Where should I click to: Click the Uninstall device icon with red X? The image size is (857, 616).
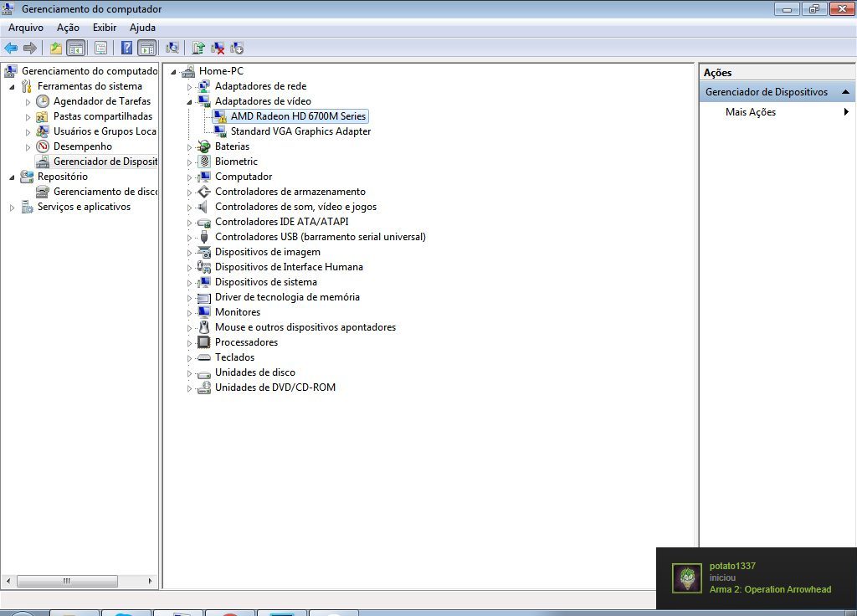point(218,48)
